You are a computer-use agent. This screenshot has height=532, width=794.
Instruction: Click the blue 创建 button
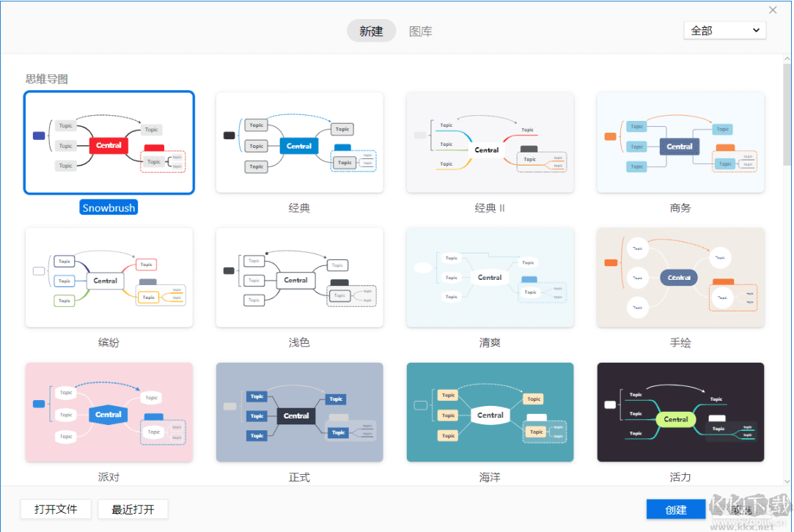[675, 509]
